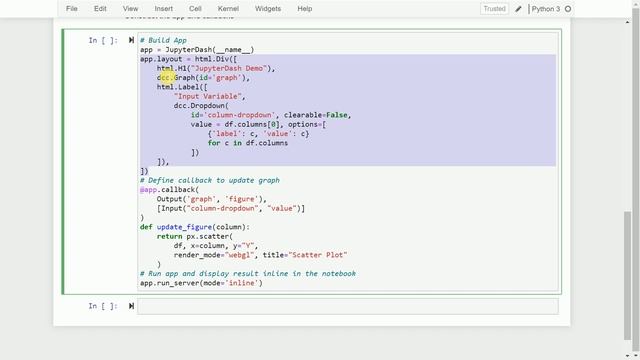The height and width of the screenshot is (360, 640).
Task: Click inside the empty bottom cell input
Action: pos(348,306)
